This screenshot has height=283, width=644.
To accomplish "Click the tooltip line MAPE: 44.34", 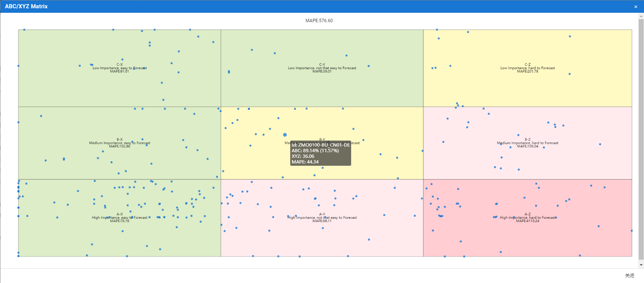I will (x=305, y=162).
